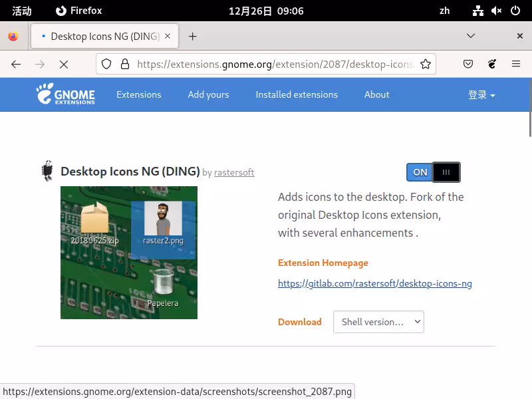Screen dimensions: 532x399
Task: Open the power menu icon
Action: click(515, 11)
